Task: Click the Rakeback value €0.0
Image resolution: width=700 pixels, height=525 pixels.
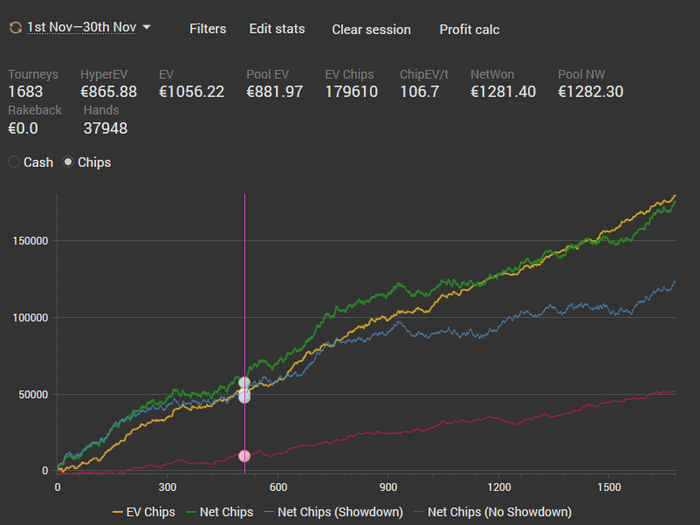Action: (x=23, y=128)
